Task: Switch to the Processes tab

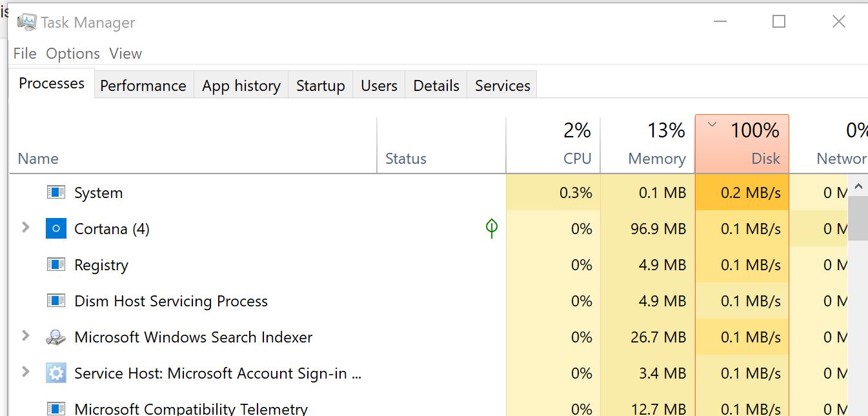Action: click(x=52, y=83)
